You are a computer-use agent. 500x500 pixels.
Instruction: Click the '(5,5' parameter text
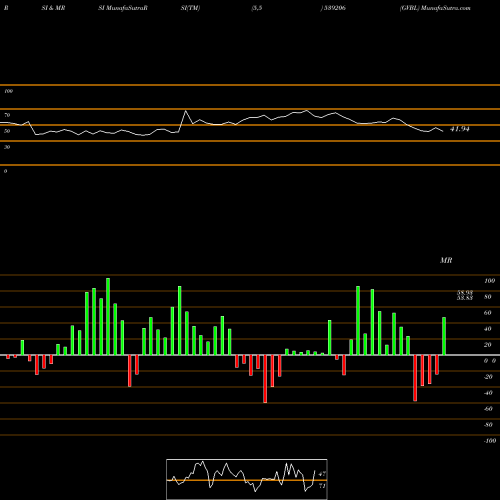click(x=257, y=8)
